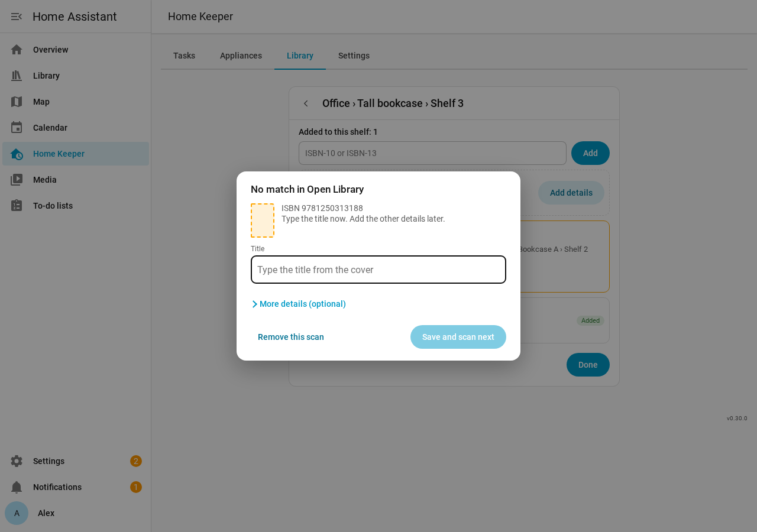Click 'Office › Tall bookcase › Shelf 3' breadcrumb

click(393, 103)
